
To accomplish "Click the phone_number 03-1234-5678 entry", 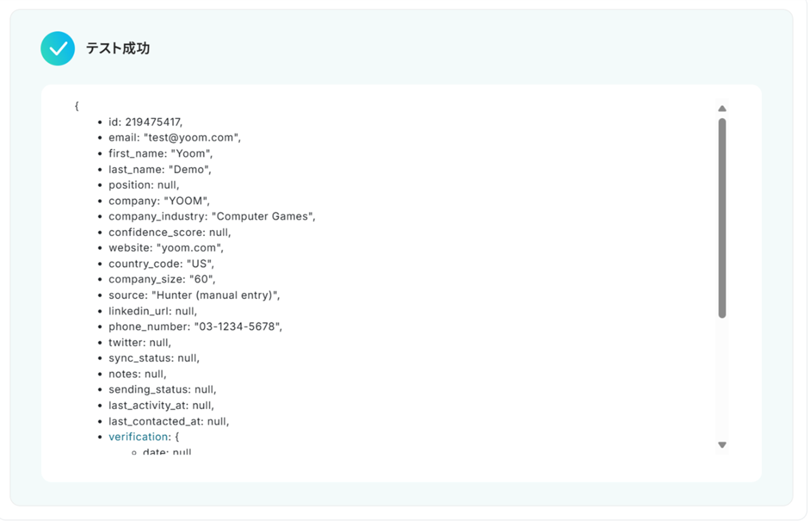I will (195, 326).
